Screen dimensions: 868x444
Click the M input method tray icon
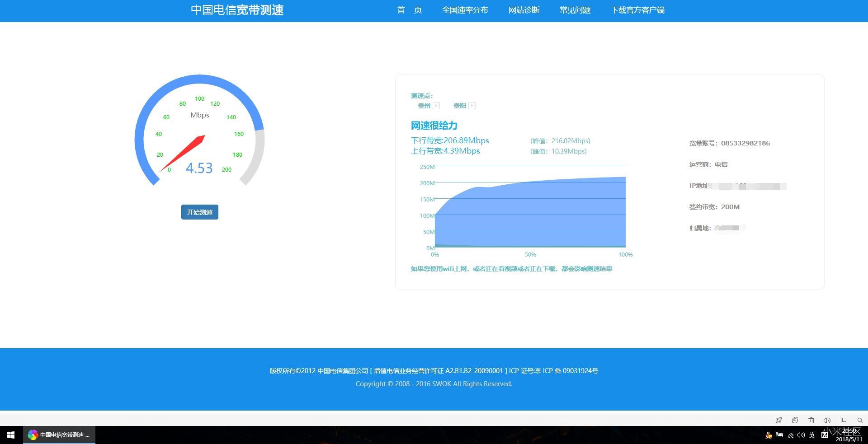pos(825,435)
